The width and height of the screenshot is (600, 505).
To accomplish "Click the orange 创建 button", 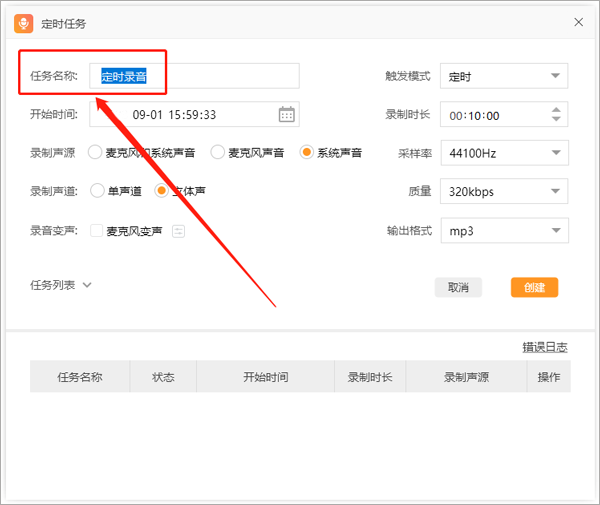I will (x=534, y=287).
